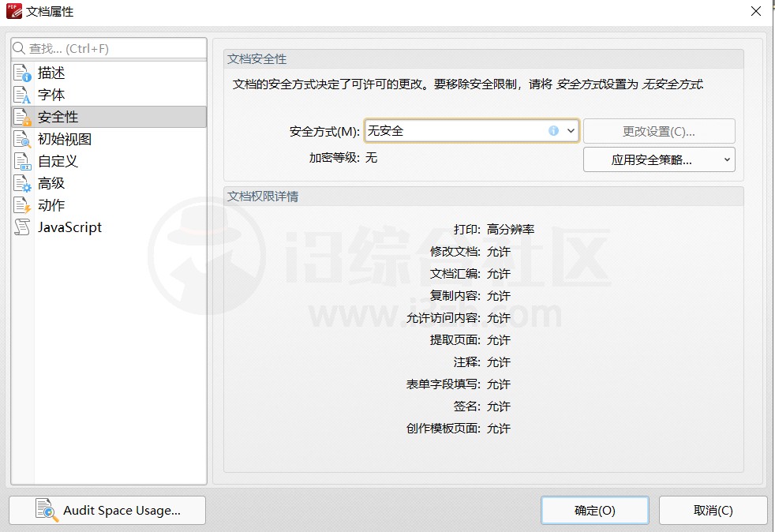Screen dimensions: 775x532
Task: Click the 创作模板页面 permission row
Action: click(x=459, y=428)
